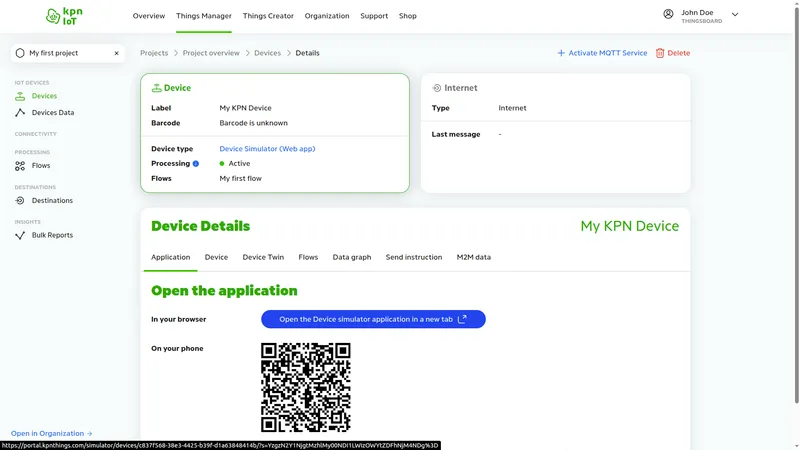Open Destinations in the sidebar
Image resolution: width=800 pixels, height=450 pixels.
click(52, 201)
